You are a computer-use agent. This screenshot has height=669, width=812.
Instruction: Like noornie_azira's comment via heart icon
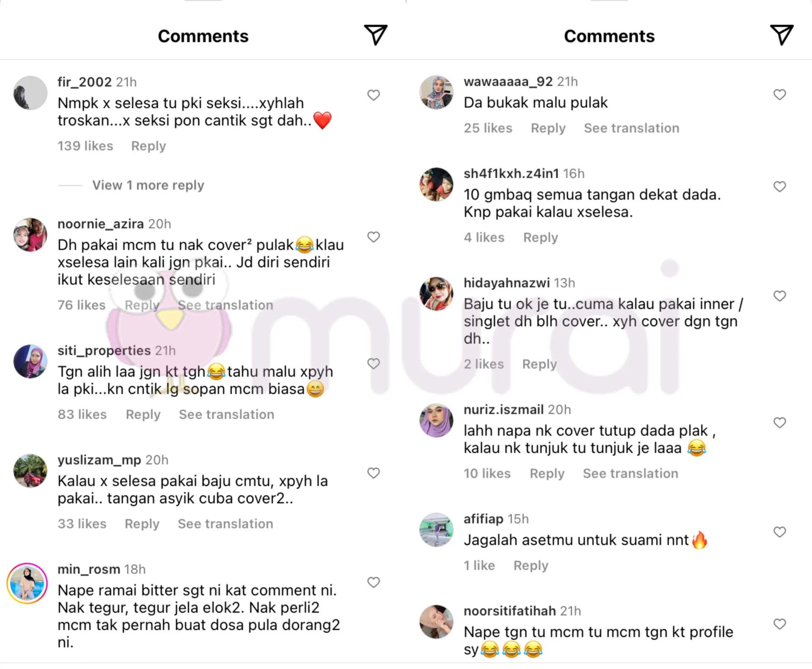[373, 237]
